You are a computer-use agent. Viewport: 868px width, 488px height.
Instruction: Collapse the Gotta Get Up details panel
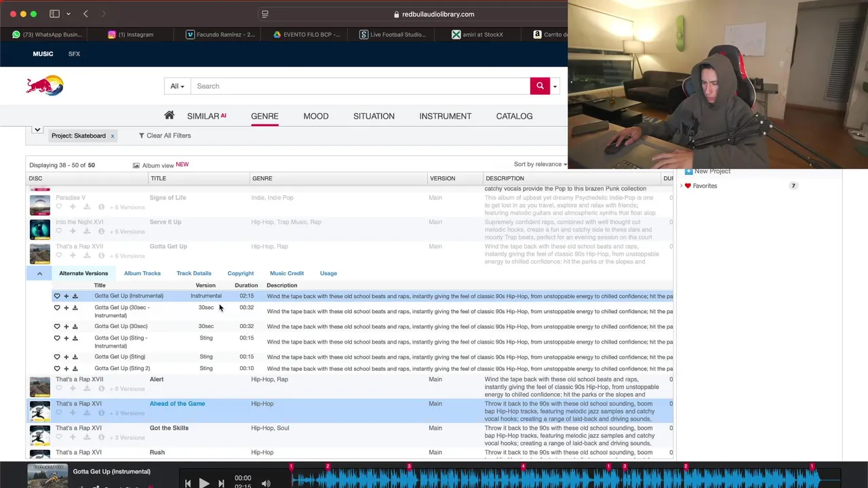coord(39,273)
